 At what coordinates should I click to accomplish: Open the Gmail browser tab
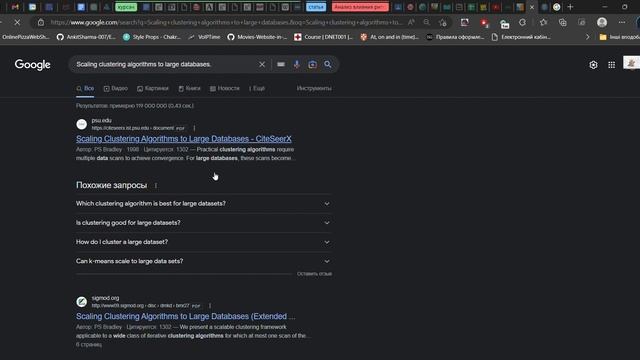tap(15, 7)
